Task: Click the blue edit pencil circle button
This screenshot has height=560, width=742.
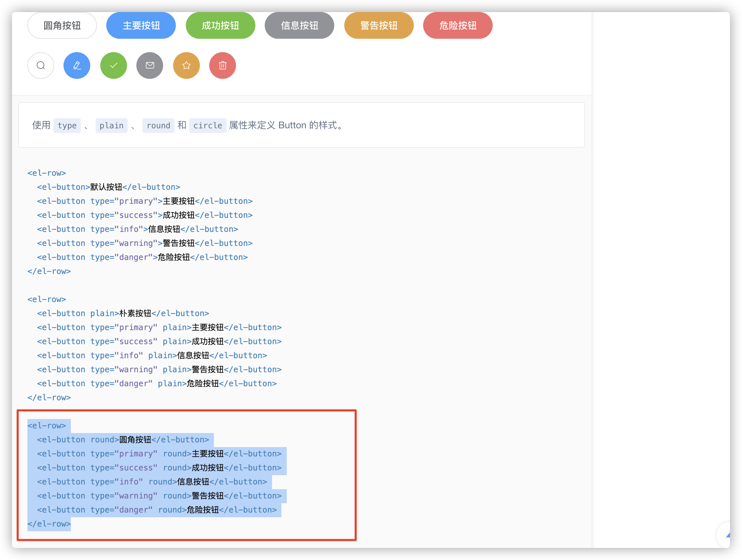Action: pos(77,65)
